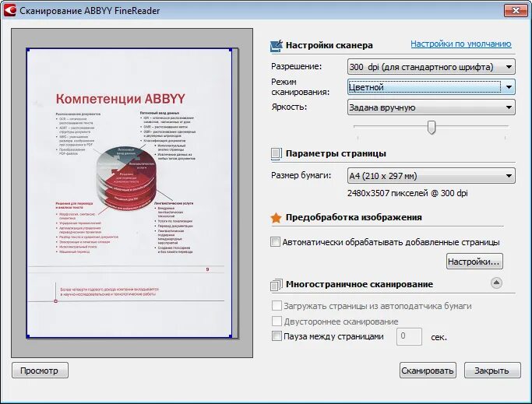532x404 pixels.
Task: Toggle Двустороннее сканирование checkbox
Action: (277, 321)
